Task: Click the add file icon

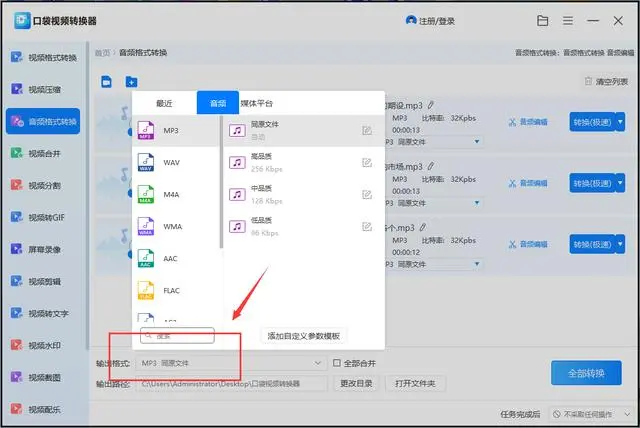Action: click(106, 82)
